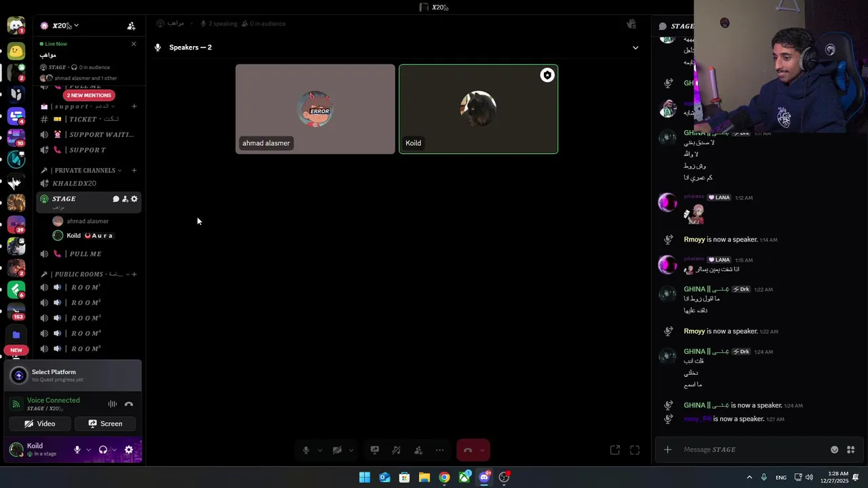
Task: Type in the Message STAGE field
Action: click(x=753, y=450)
